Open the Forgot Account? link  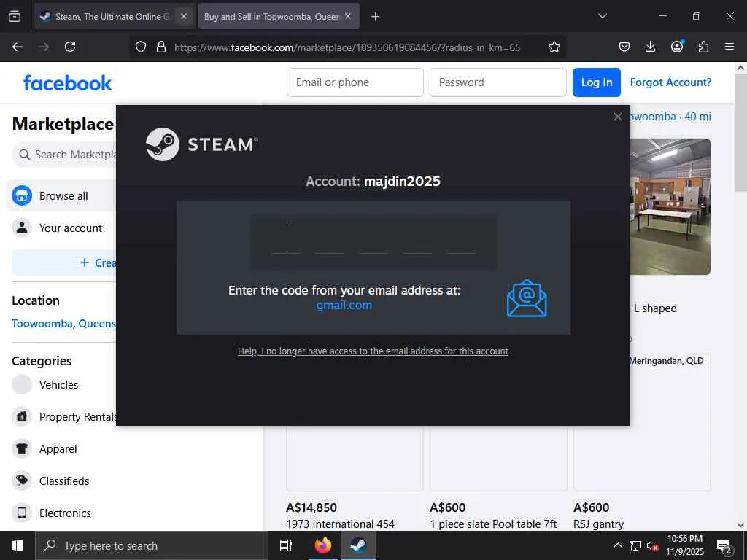coord(670,82)
